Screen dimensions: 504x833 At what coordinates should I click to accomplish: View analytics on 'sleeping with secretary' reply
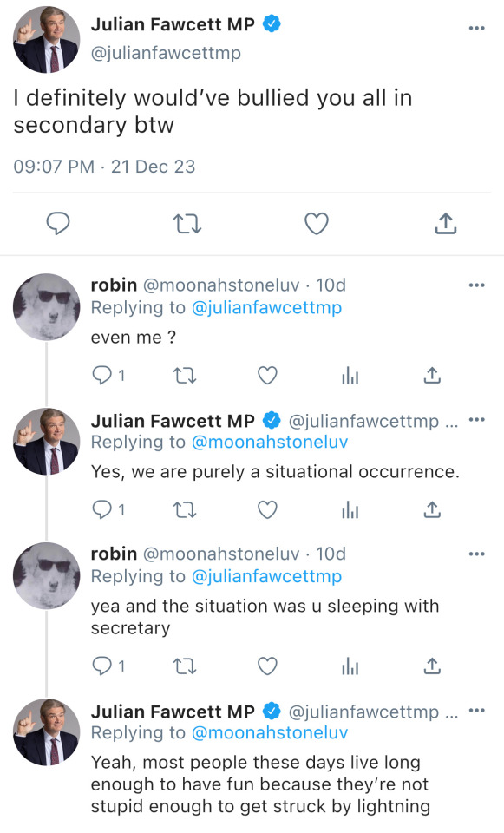[x=350, y=666]
